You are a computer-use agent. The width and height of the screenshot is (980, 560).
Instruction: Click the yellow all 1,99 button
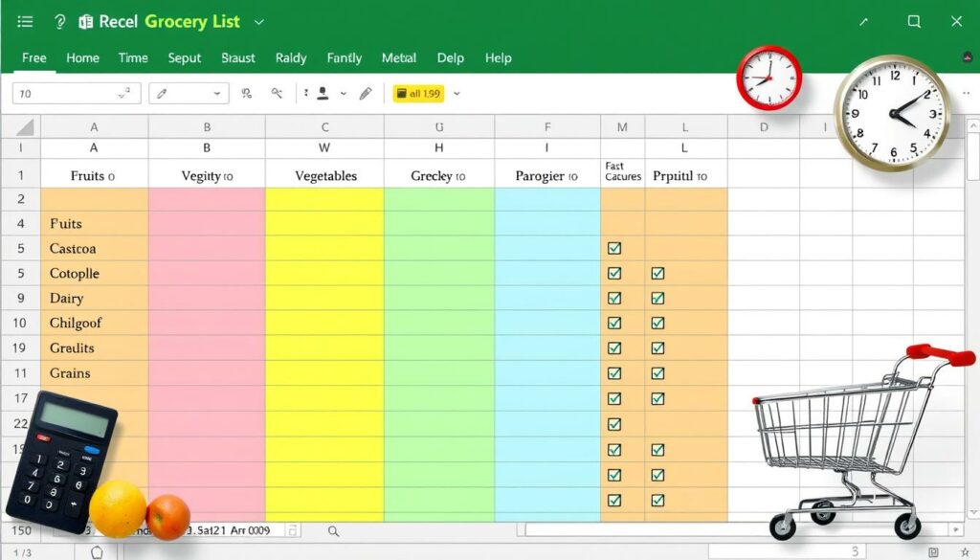click(x=419, y=93)
